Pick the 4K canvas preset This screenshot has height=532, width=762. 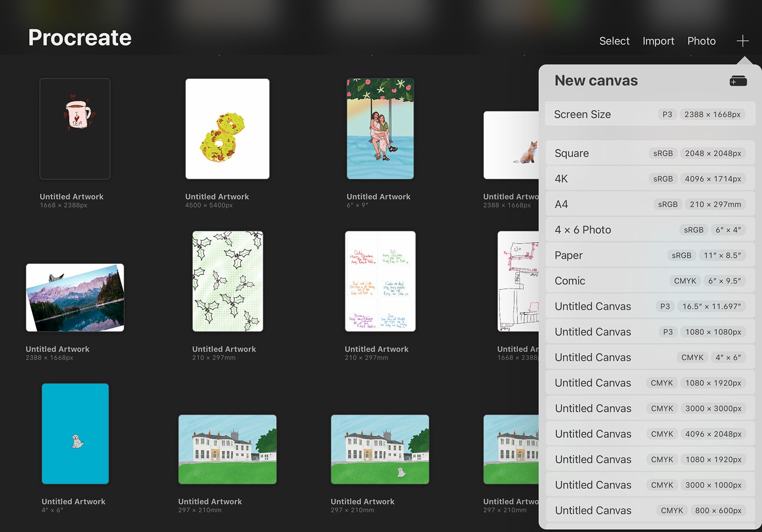click(650, 179)
